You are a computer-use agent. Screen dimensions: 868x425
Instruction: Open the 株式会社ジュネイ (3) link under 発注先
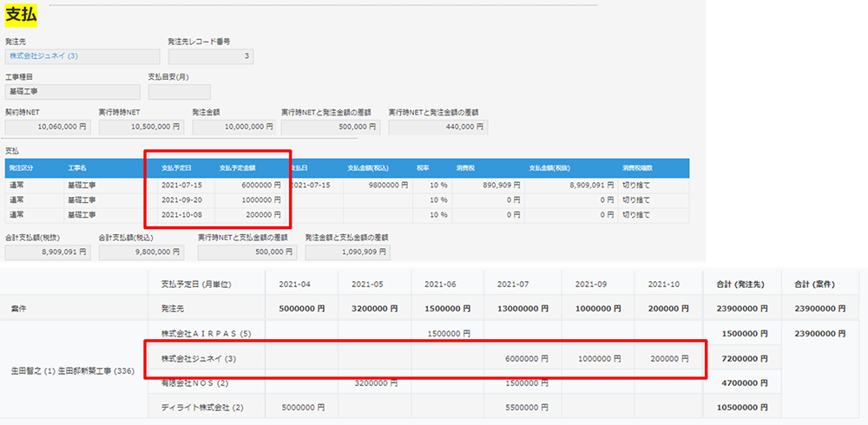coord(43,56)
